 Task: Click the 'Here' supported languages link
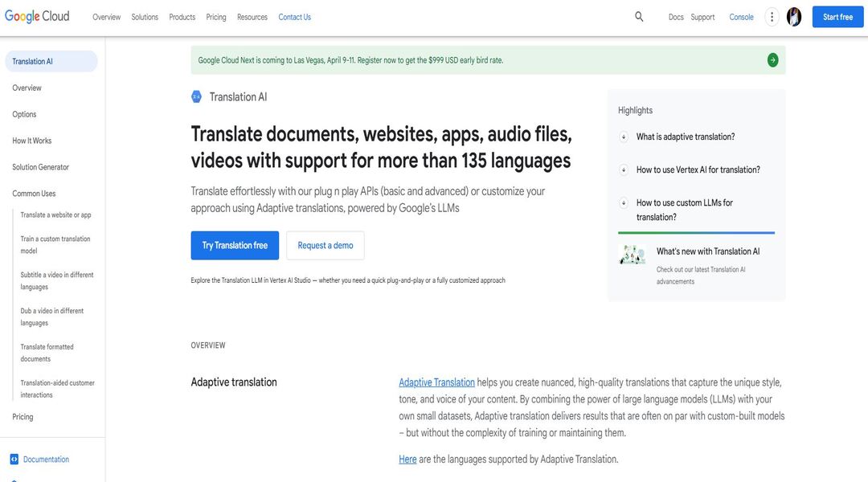(407, 458)
